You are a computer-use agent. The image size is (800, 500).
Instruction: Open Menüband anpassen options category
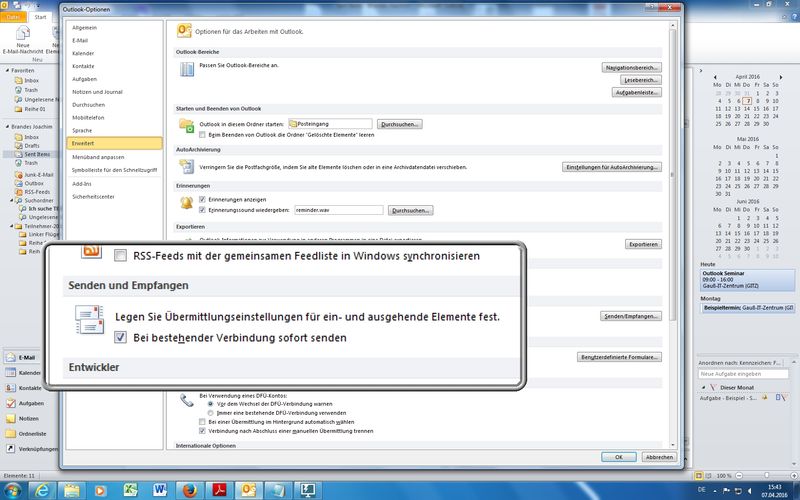pyautogui.click(x=98, y=157)
